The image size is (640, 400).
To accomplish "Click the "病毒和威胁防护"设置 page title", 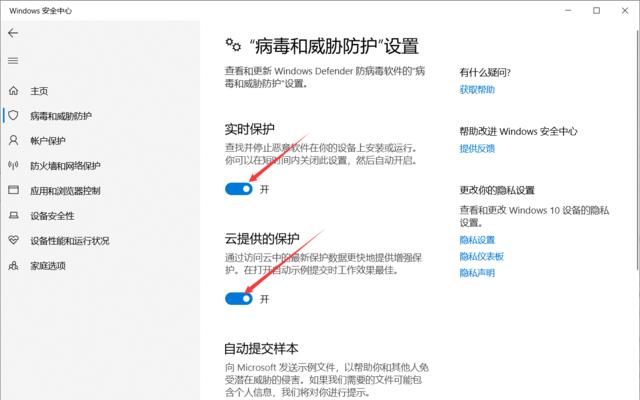I will pyautogui.click(x=334, y=46).
